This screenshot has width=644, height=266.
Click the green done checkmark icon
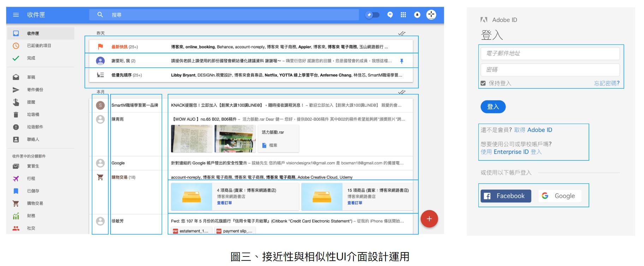pos(16,58)
